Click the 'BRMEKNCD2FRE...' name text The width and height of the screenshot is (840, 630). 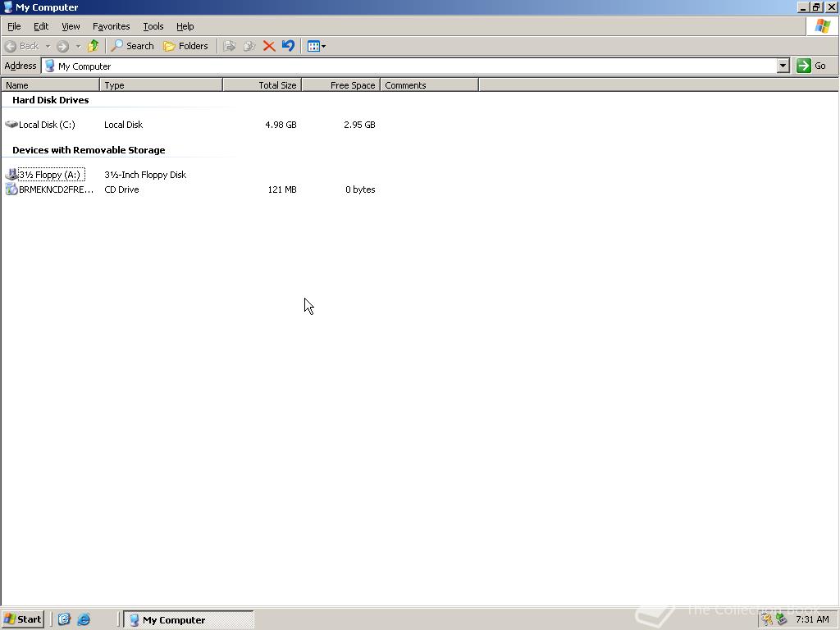coord(57,189)
